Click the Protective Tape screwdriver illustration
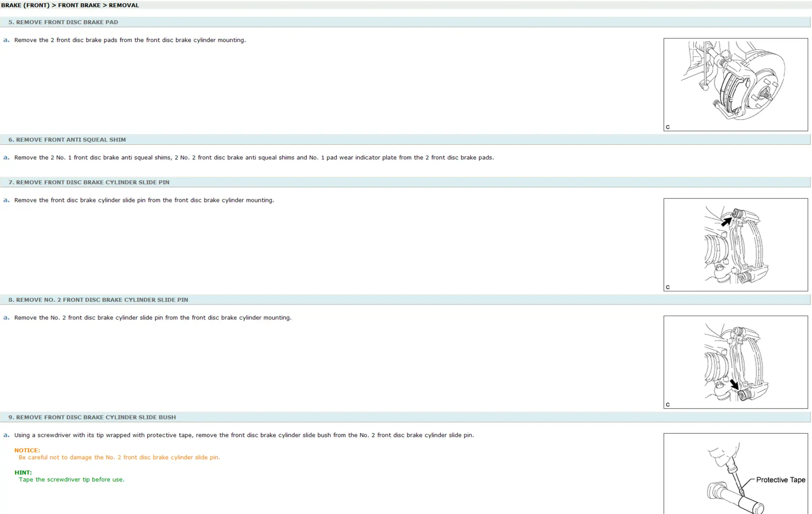812x514 pixels. pyautogui.click(x=735, y=473)
